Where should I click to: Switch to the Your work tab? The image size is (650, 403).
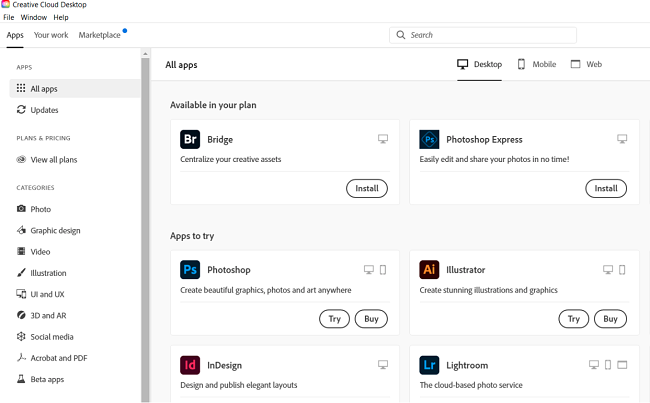pos(51,35)
